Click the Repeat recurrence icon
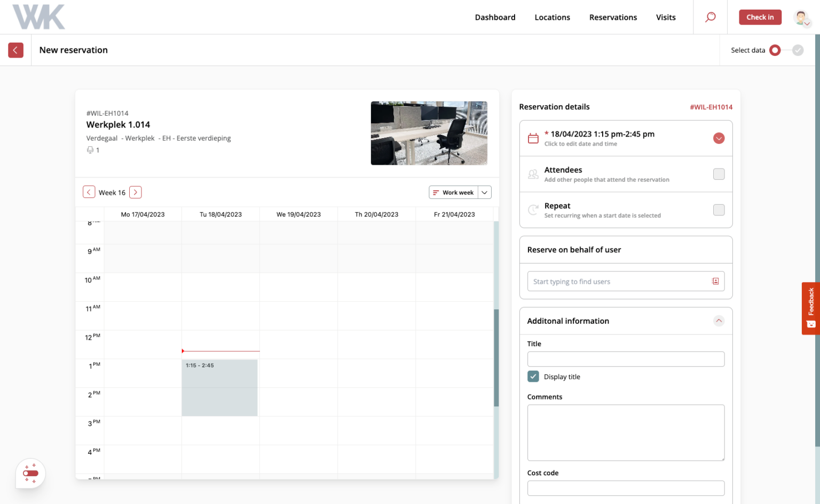The height and width of the screenshot is (504, 820). (x=533, y=210)
